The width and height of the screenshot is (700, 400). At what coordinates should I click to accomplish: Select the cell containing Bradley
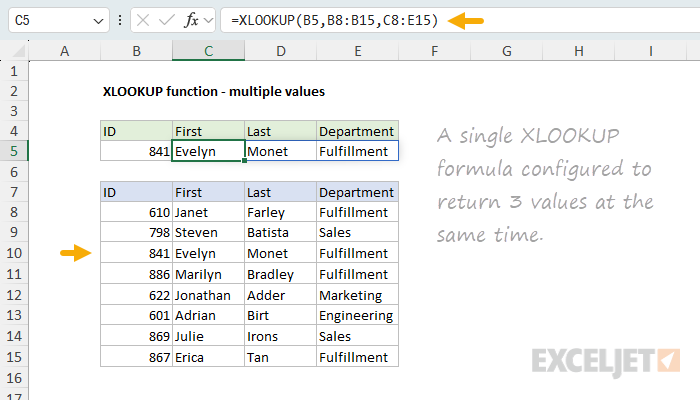281,274
